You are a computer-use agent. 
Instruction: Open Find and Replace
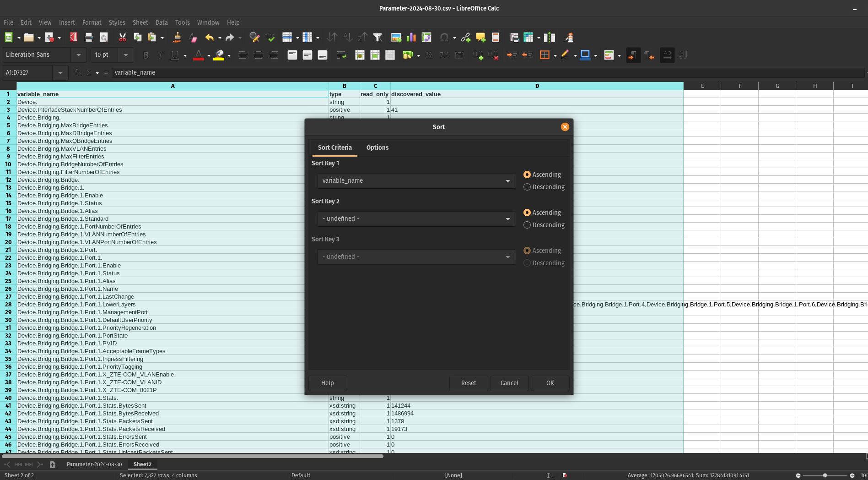coord(254,37)
